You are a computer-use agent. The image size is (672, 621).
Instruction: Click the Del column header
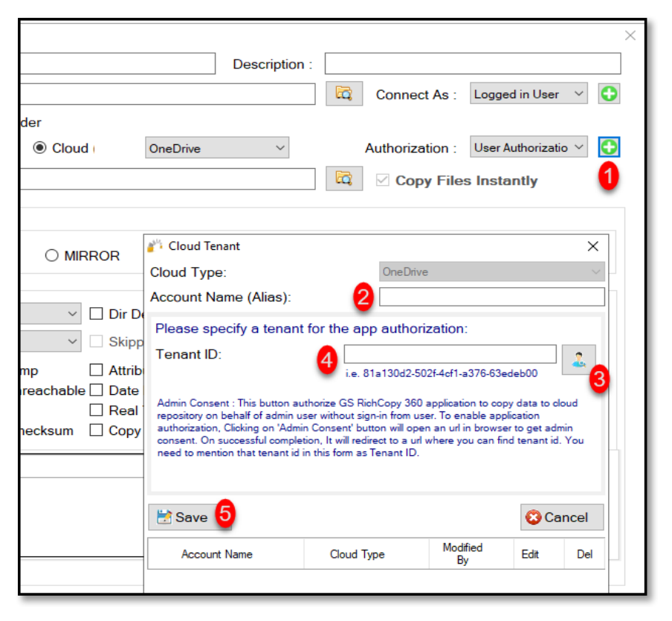[x=584, y=554]
